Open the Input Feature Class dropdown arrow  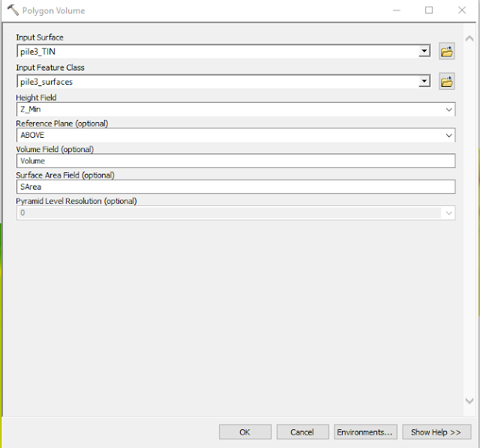(424, 81)
